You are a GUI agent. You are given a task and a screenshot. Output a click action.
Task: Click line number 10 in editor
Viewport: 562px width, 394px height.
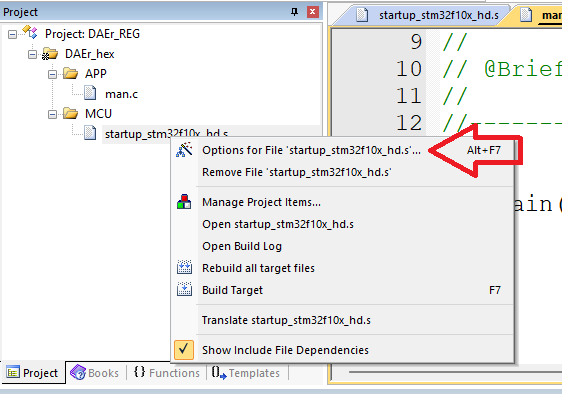coord(409,68)
